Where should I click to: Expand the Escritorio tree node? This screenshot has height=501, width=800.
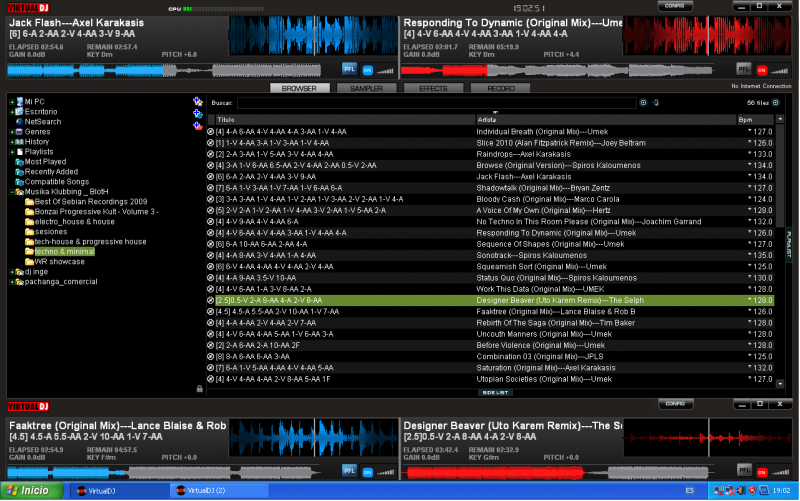[x=12, y=112]
